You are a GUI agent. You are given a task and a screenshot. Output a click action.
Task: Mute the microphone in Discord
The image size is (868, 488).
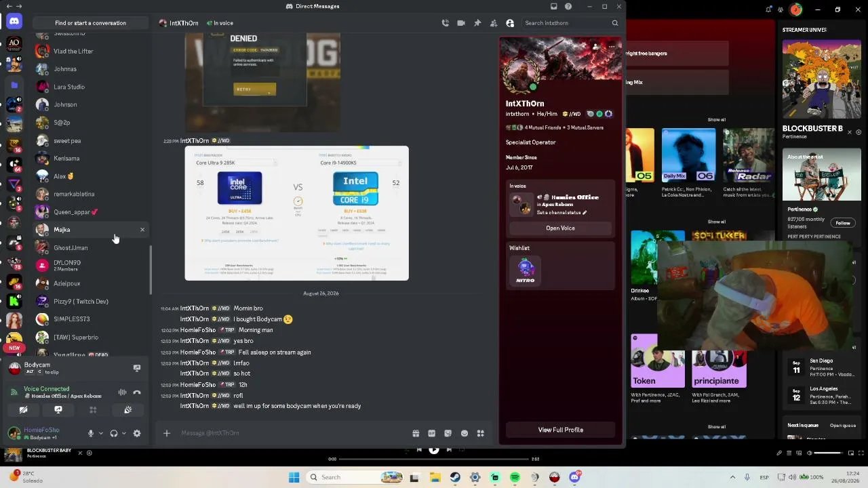click(x=90, y=434)
